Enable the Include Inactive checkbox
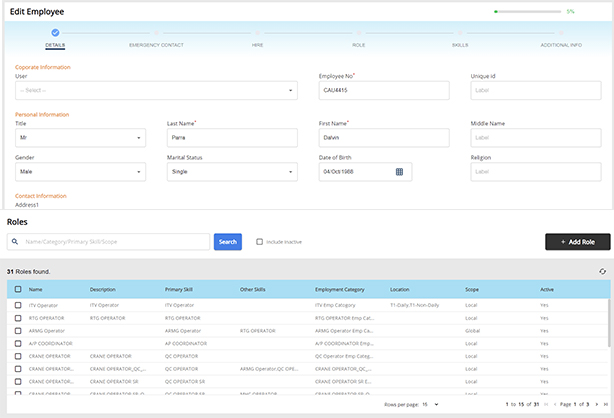The width and height of the screenshot is (614, 418). (261, 241)
